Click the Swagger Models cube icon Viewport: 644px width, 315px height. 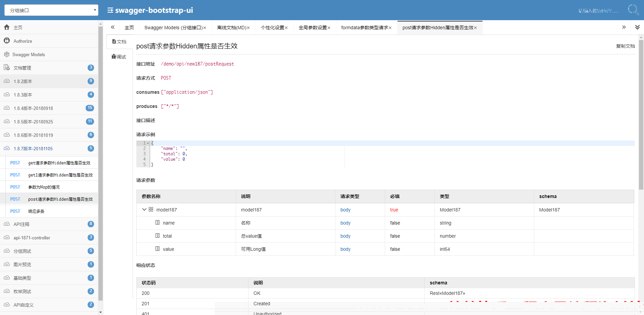click(7, 54)
